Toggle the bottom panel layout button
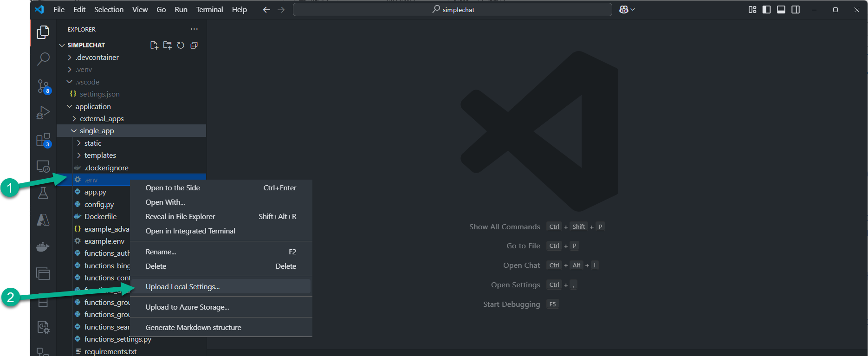The height and width of the screenshot is (356, 868). pyautogui.click(x=781, y=10)
